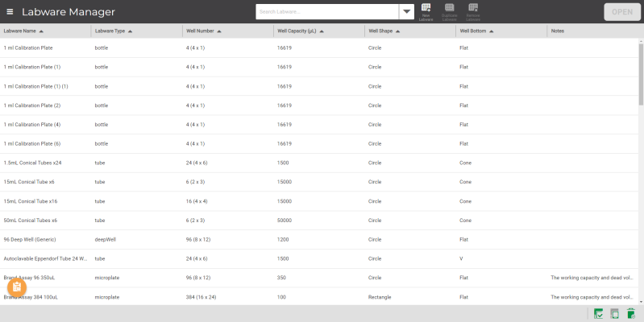The width and height of the screenshot is (644, 322).
Task: Sort by Labware Name column arrow
Action: tap(41, 31)
